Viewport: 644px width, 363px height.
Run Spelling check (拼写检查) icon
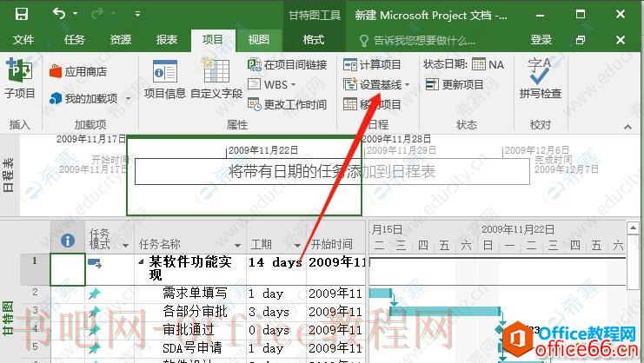pos(540,78)
